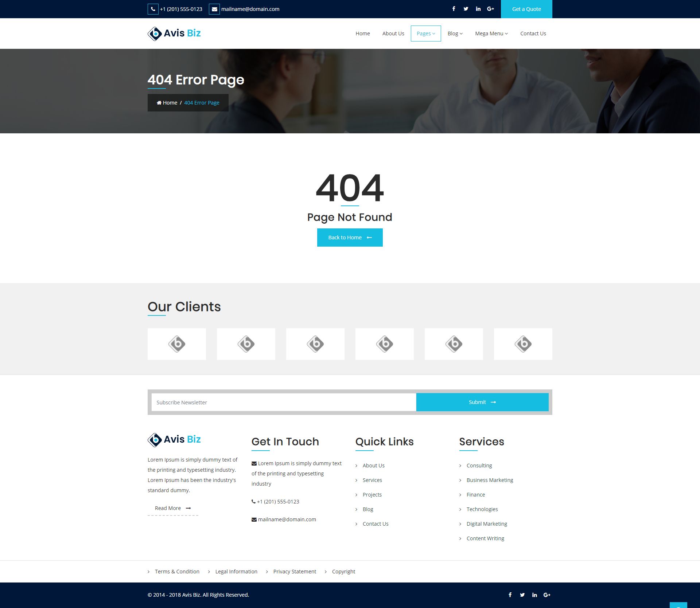This screenshot has width=700, height=608.
Task: Click footer Google Plus icon at bottom
Action: [547, 595]
